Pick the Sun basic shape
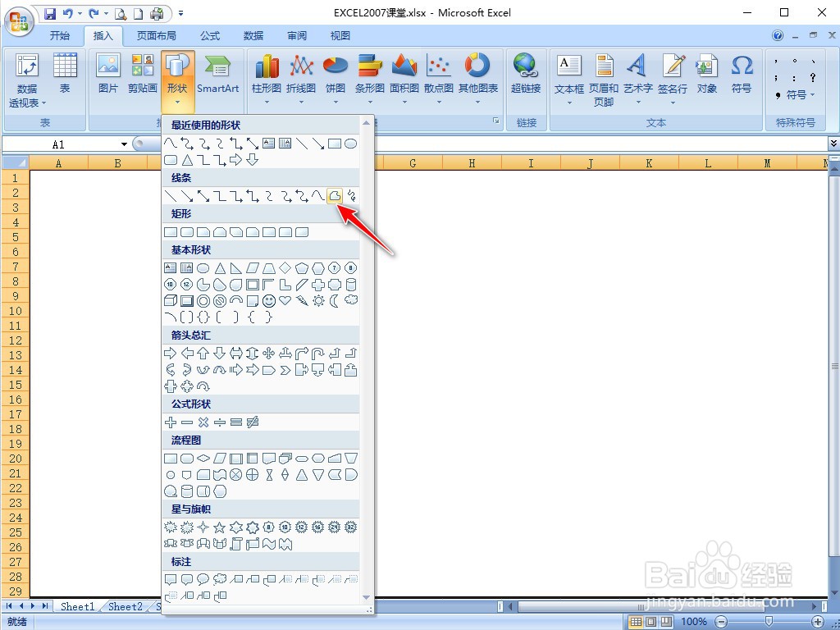 click(x=318, y=300)
